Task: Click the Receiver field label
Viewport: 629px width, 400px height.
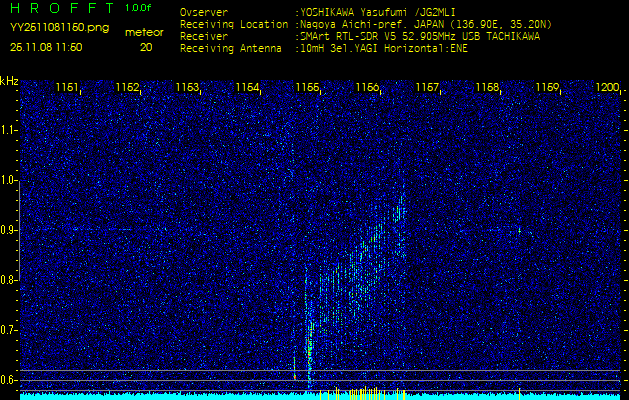Action: (x=204, y=37)
